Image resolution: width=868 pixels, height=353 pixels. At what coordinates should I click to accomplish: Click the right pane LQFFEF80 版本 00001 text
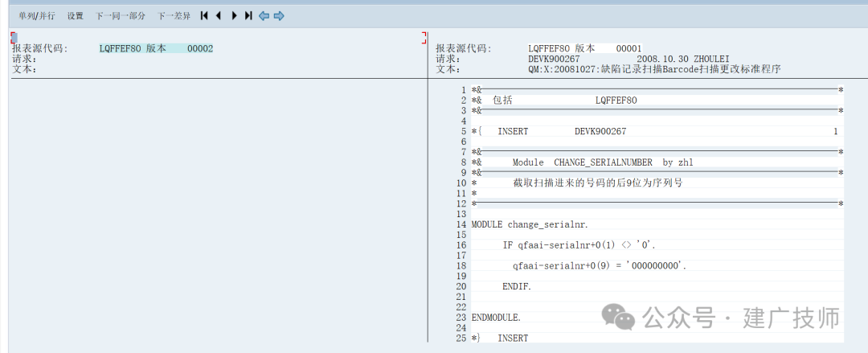coord(585,49)
